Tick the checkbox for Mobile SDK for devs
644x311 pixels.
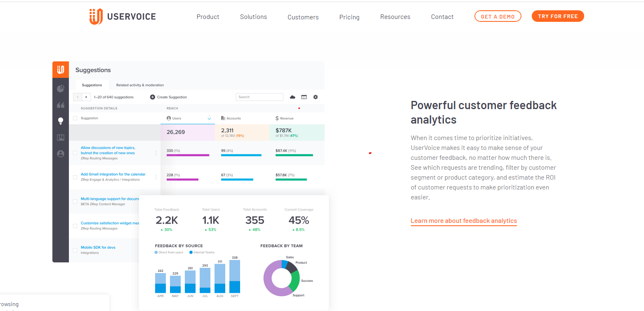click(x=75, y=250)
